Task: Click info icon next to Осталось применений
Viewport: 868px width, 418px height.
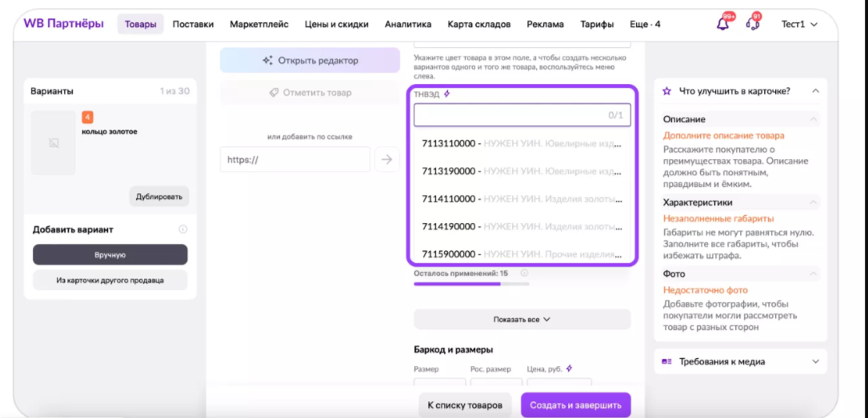Action: 524,273
